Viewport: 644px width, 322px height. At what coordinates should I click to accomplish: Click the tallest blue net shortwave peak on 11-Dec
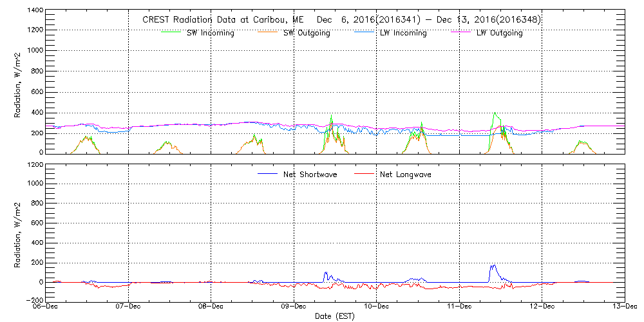coord(493,265)
